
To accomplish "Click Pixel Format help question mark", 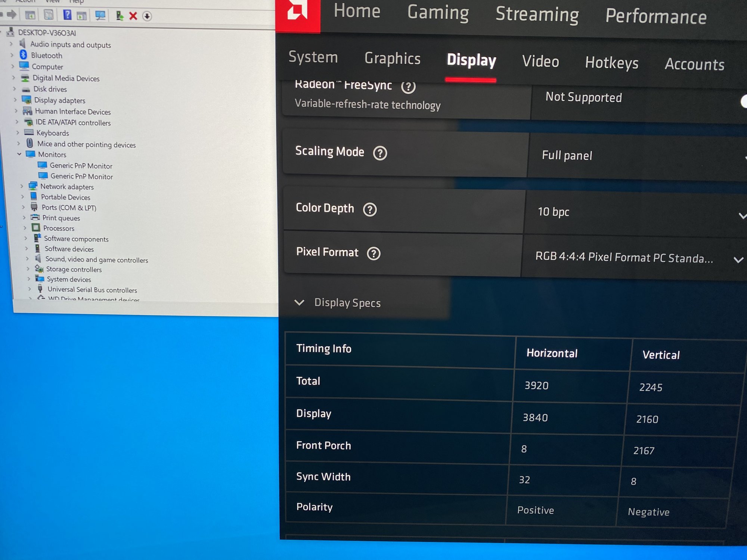I will coord(373,253).
